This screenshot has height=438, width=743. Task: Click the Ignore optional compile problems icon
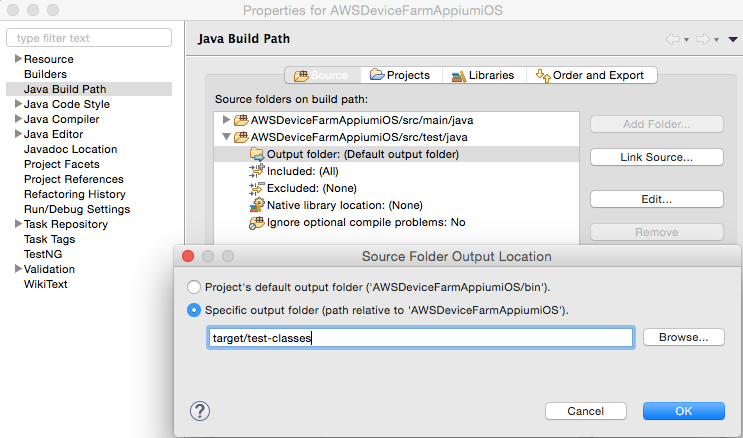pyautogui.click(x=257, y=222)
